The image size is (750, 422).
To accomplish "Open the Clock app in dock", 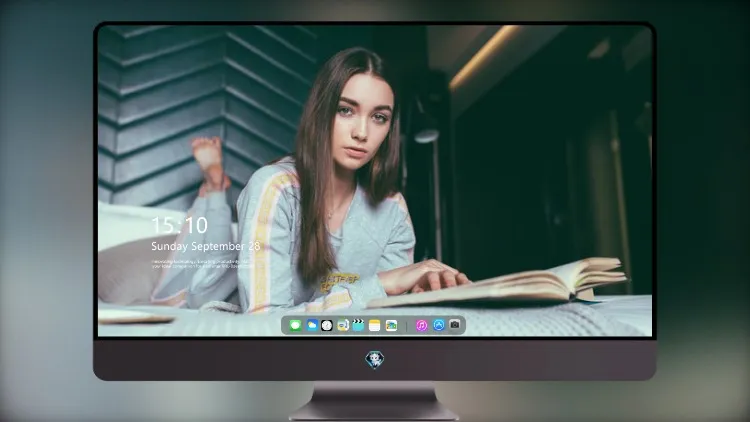I will [327, 326].
